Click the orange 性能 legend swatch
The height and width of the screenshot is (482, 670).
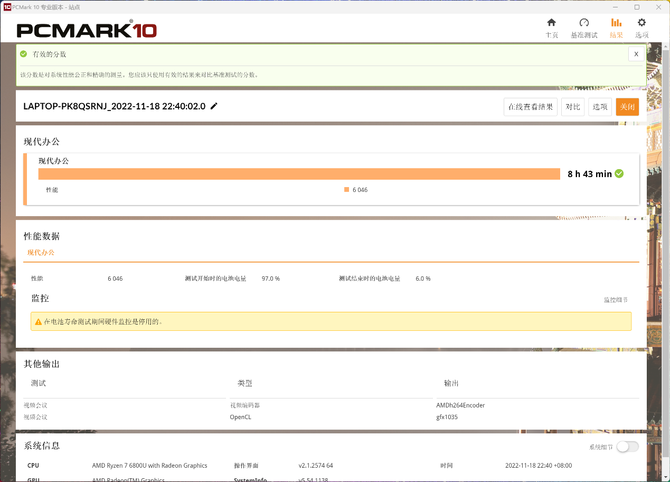[347, 189]
